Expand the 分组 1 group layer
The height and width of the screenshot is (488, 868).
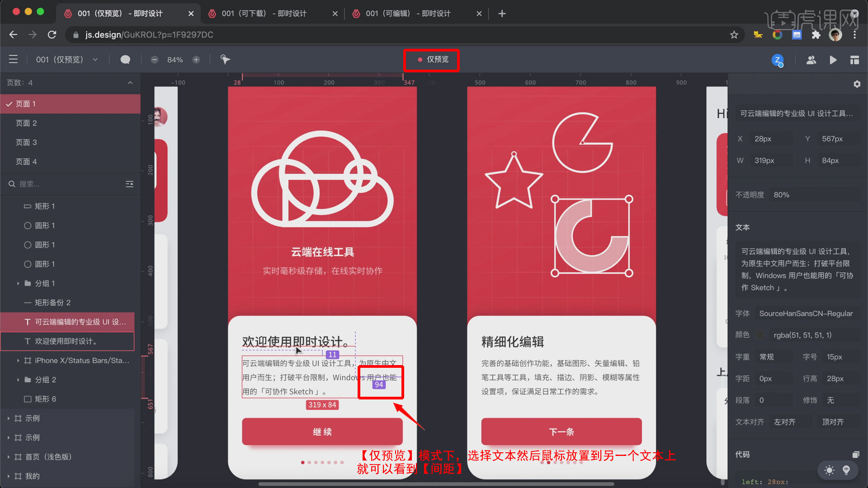18,283
